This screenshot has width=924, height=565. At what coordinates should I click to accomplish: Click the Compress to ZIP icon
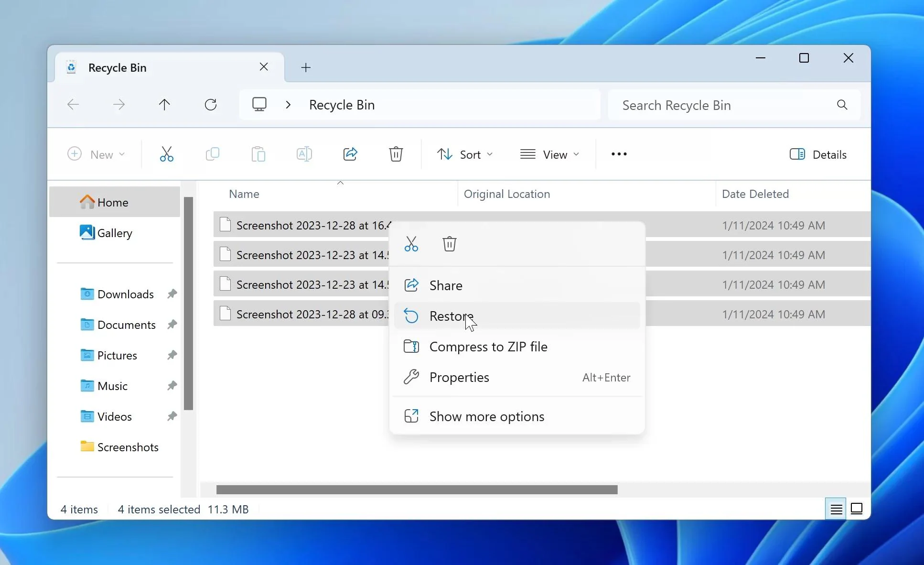[411, 346]
